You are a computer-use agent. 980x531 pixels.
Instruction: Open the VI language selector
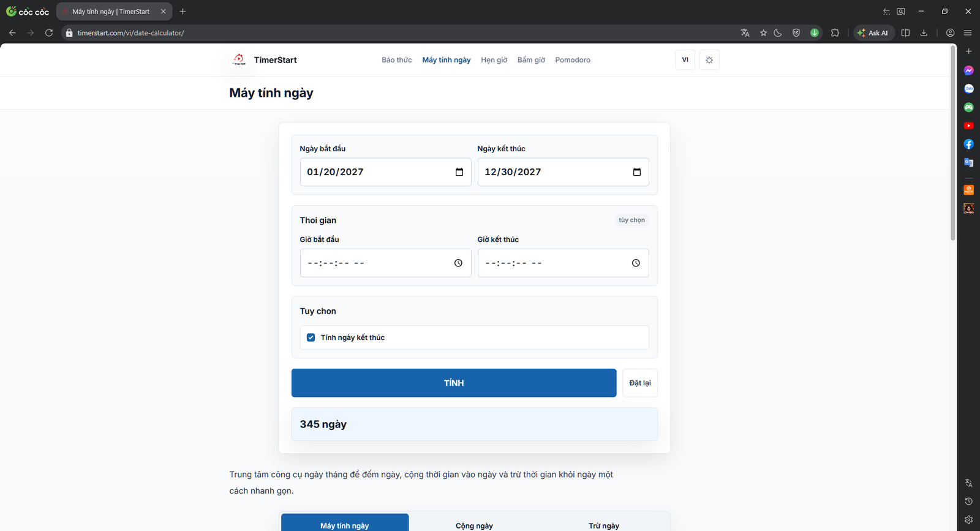685,60
